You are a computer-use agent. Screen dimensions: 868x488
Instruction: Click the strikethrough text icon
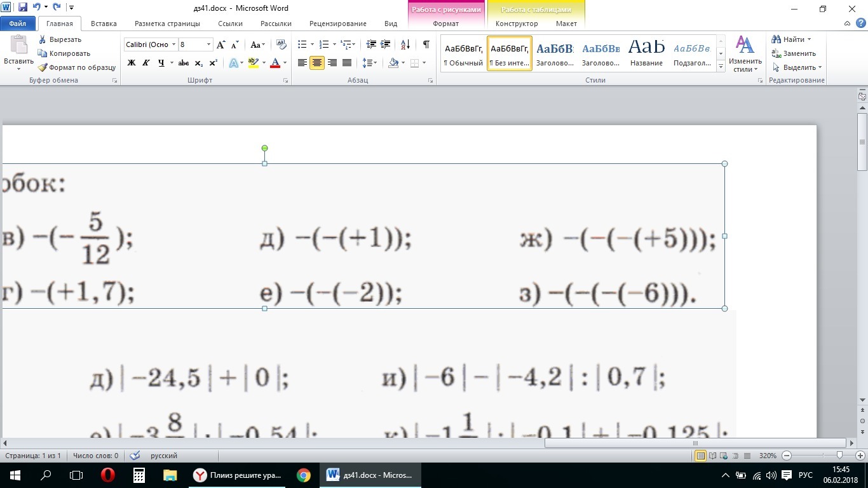(x=184, y=63)
